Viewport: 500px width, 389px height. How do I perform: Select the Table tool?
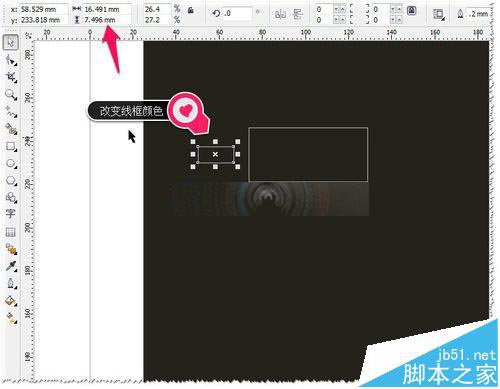coord(11,232)
